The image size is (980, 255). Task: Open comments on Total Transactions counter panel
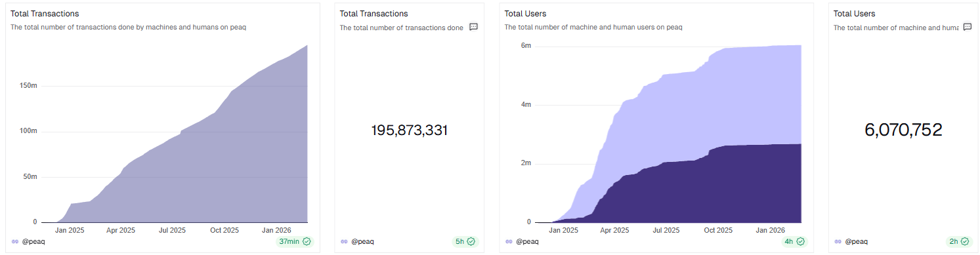473,27
